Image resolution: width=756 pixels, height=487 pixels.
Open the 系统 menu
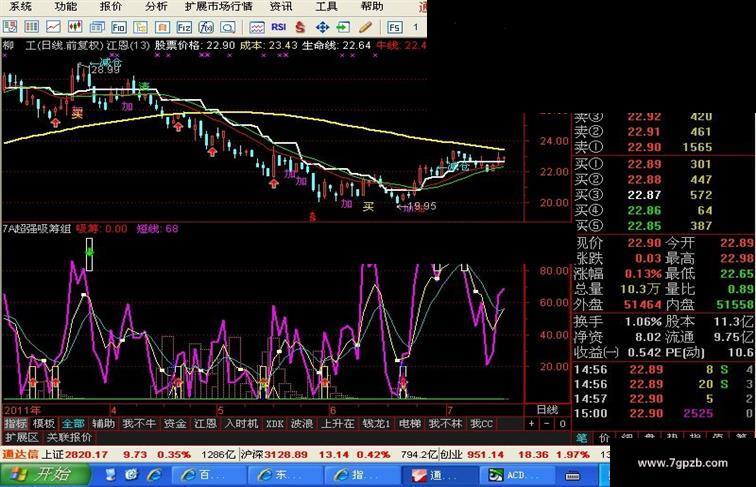[x=20, y=6]
